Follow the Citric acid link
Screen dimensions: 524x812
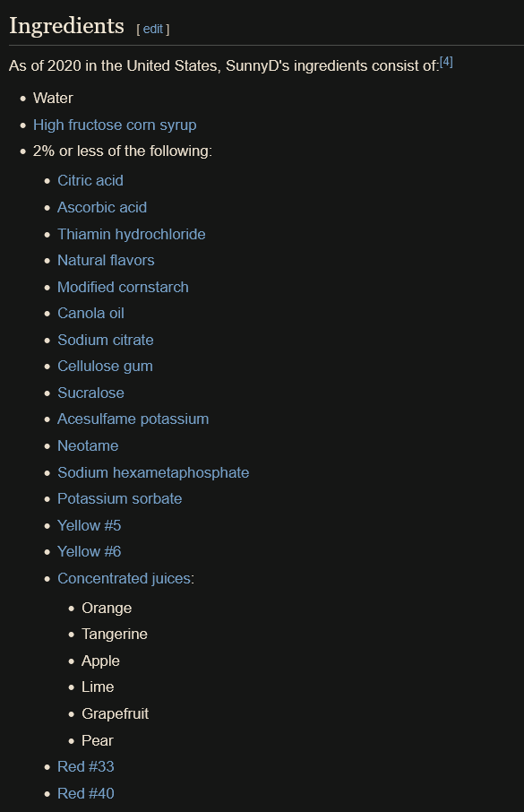point(90,180)
